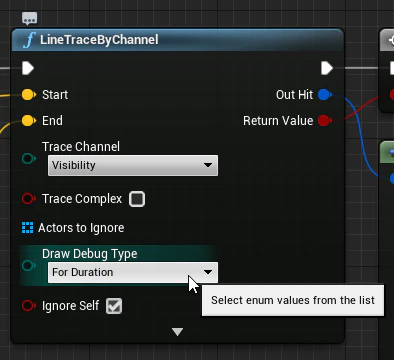Click the Draw Debug Type label
Viewport: 394px width, 360px height.
(90, 254)
